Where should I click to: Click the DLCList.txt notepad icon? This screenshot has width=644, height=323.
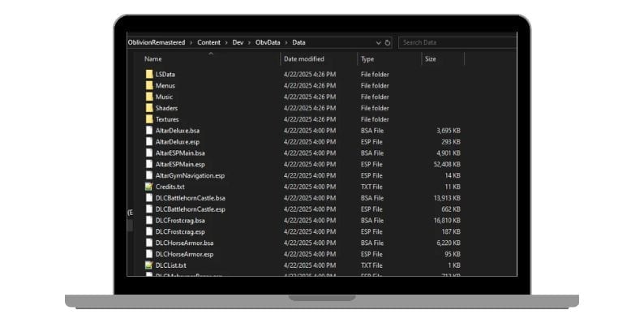tap(149, 265)
